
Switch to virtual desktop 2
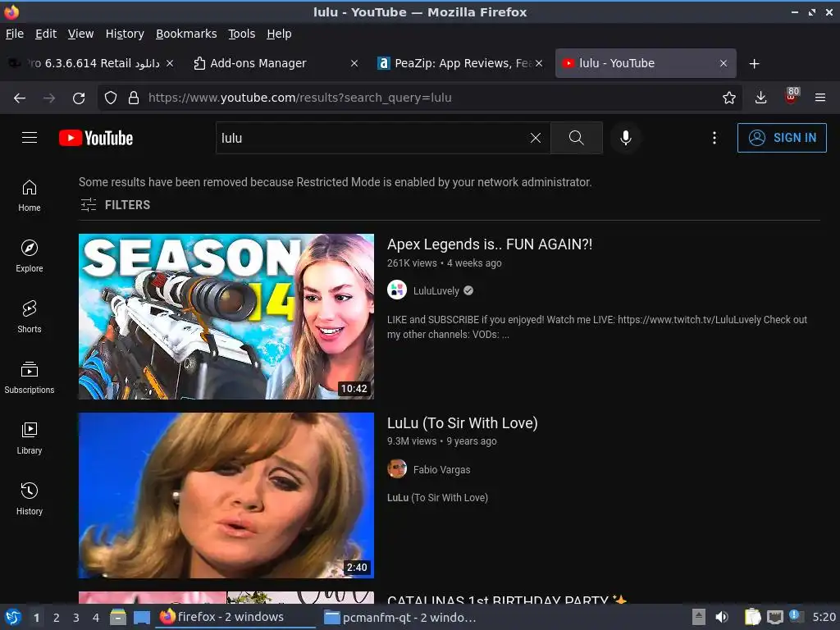[57, 618]
